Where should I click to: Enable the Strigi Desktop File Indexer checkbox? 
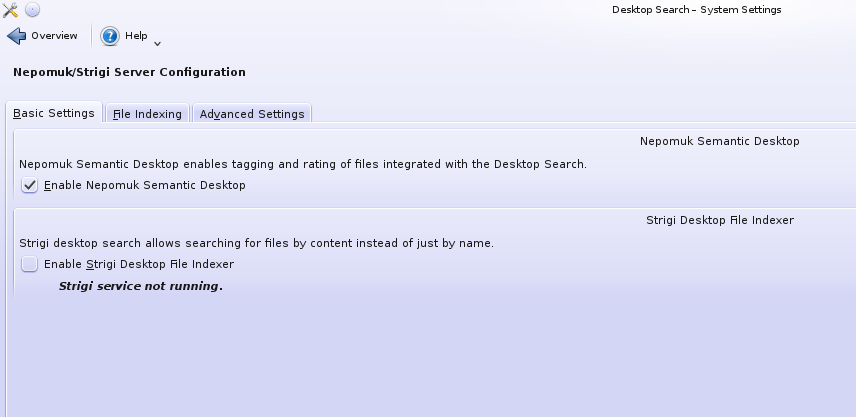pos(30,264)
